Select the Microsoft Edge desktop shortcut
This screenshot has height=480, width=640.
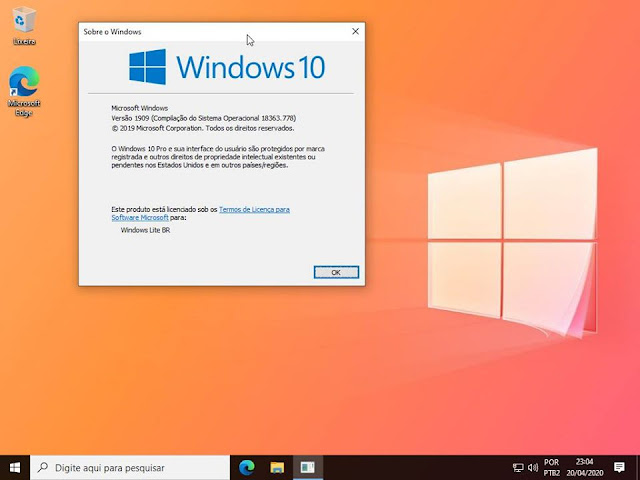(x=24, y=91)
